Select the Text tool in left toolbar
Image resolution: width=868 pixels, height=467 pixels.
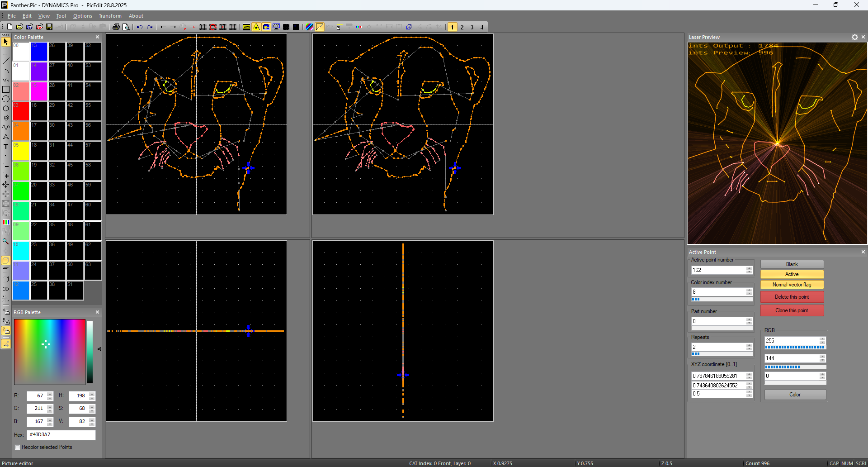(x=6, y=147)
